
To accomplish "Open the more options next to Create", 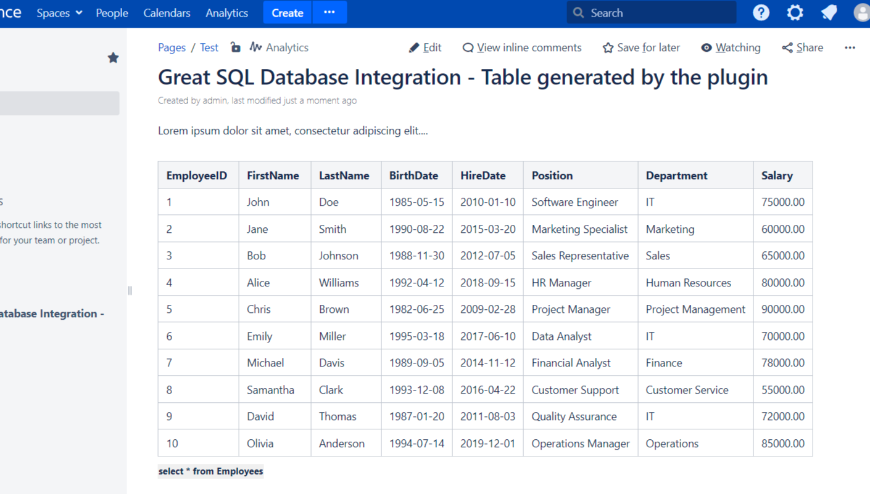I will coord(330,13).
